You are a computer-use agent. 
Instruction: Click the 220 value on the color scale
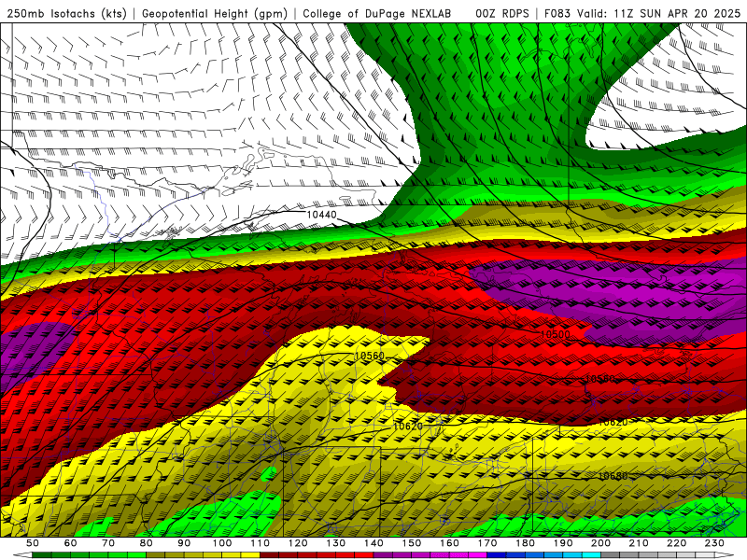pyautogui.click(x=676, y=543)
